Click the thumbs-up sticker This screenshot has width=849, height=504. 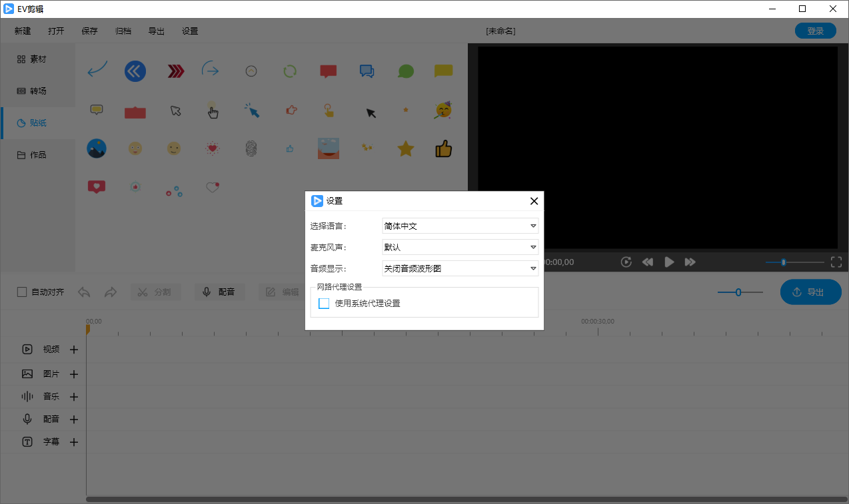443,148
